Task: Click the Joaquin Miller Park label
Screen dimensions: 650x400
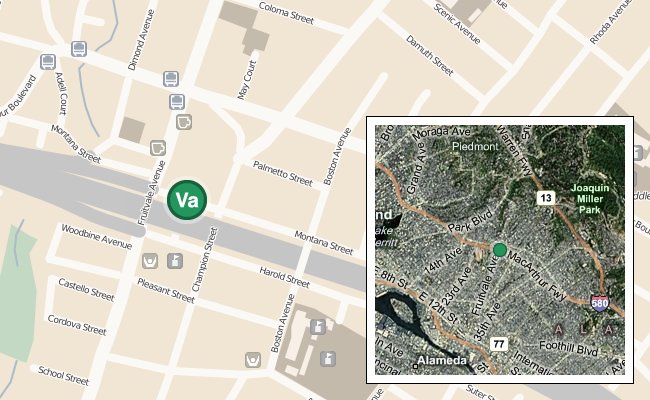Action: [590, 199]
